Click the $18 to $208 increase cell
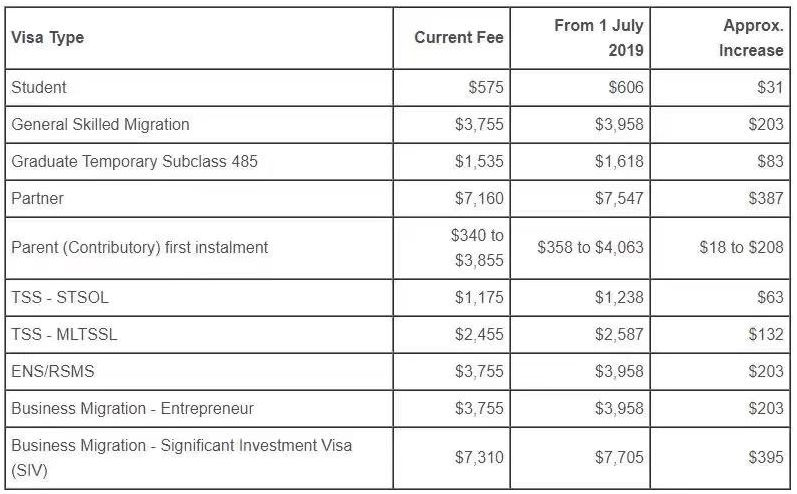 click(741, 247)
